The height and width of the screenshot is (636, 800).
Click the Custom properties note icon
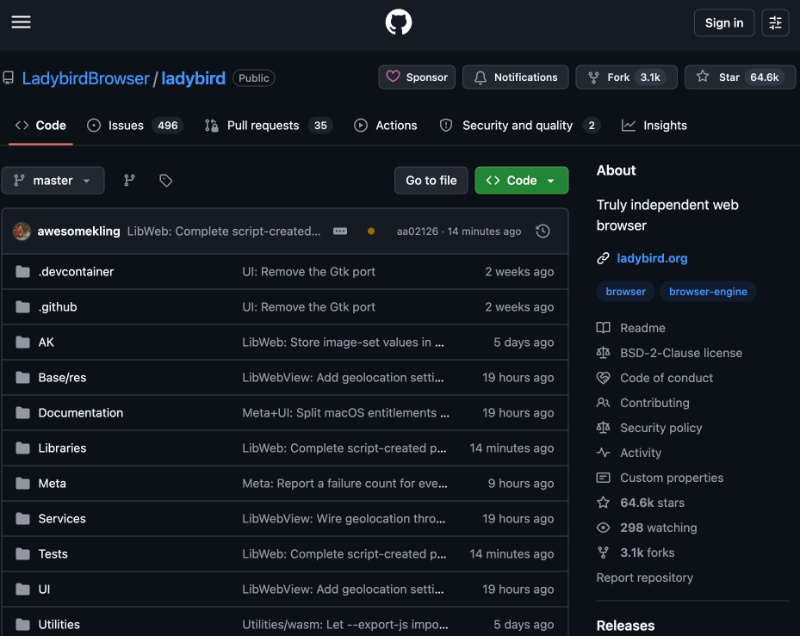click(603, 477)
